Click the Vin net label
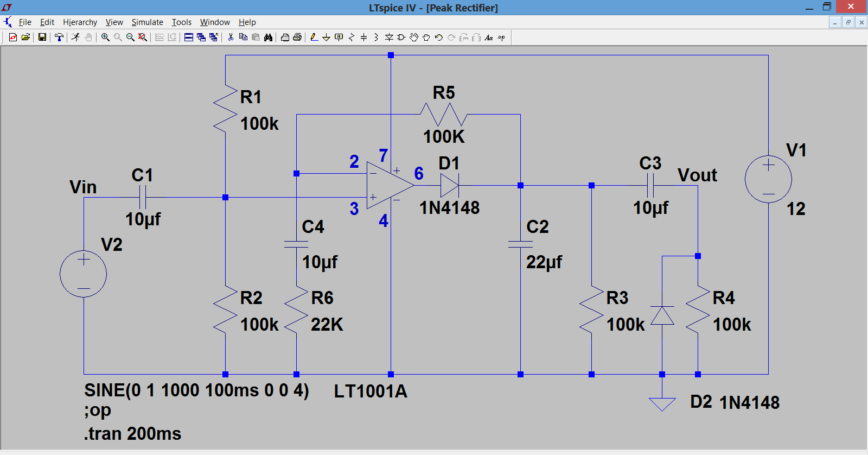 pos(83,187)
